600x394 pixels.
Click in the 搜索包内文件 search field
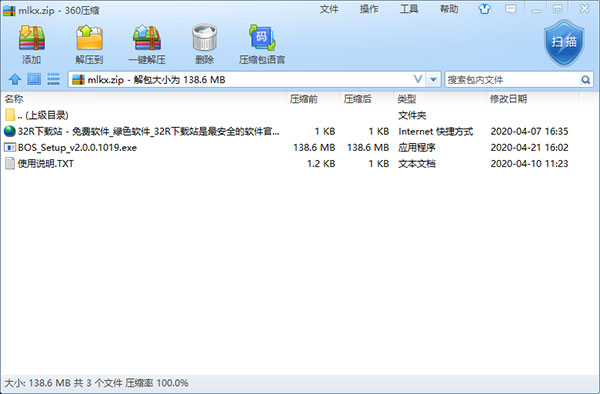[512, 80]
